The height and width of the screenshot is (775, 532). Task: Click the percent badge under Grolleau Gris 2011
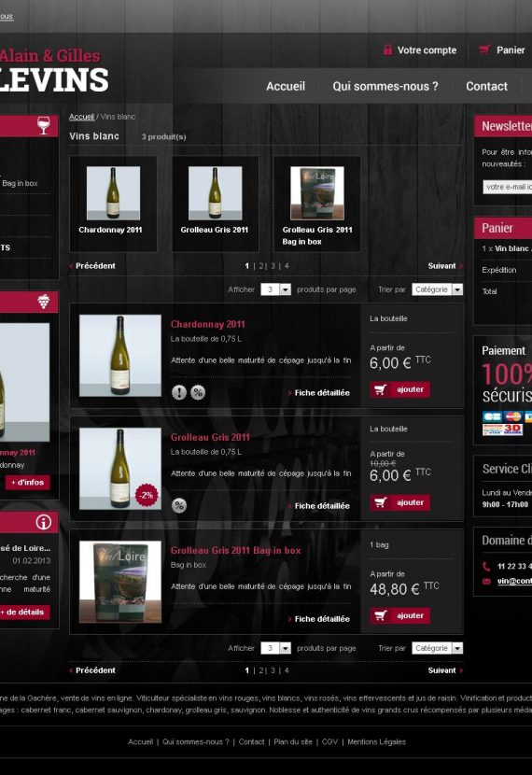pyautogui.click(x=179, y=505)
